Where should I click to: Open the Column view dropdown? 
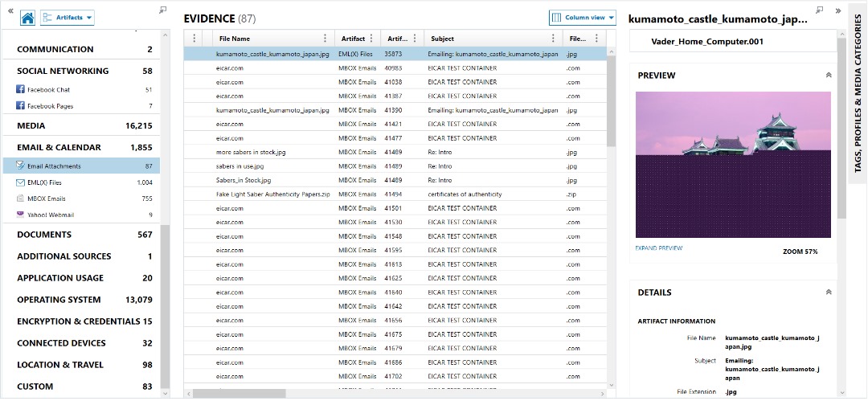(x=583, y=18)
